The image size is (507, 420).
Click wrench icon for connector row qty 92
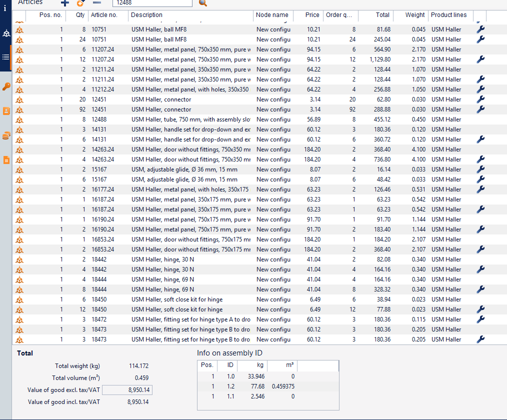pos(480,109)
